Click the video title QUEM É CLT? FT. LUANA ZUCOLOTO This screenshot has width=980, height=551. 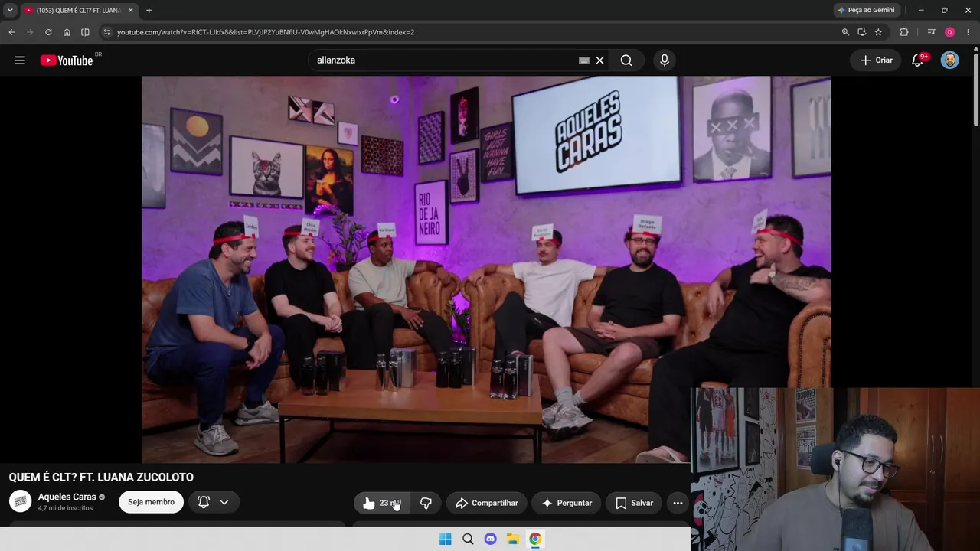[101, 478]
